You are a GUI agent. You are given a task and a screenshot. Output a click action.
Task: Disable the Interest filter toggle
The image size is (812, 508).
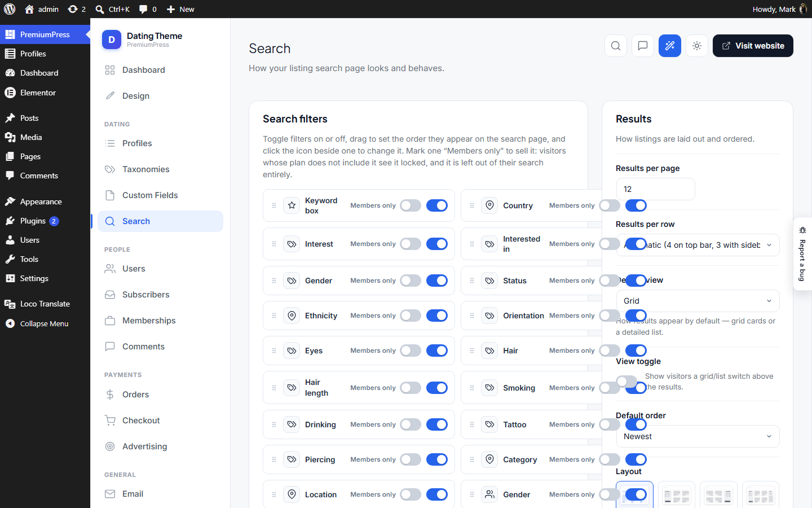pyautogui.click(x=437, y=244)
